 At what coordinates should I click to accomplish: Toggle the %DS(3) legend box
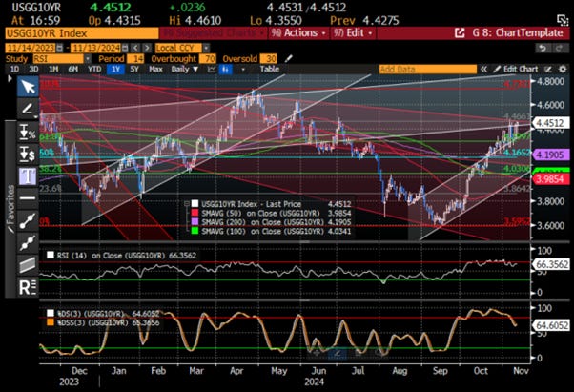click(51, 313)
